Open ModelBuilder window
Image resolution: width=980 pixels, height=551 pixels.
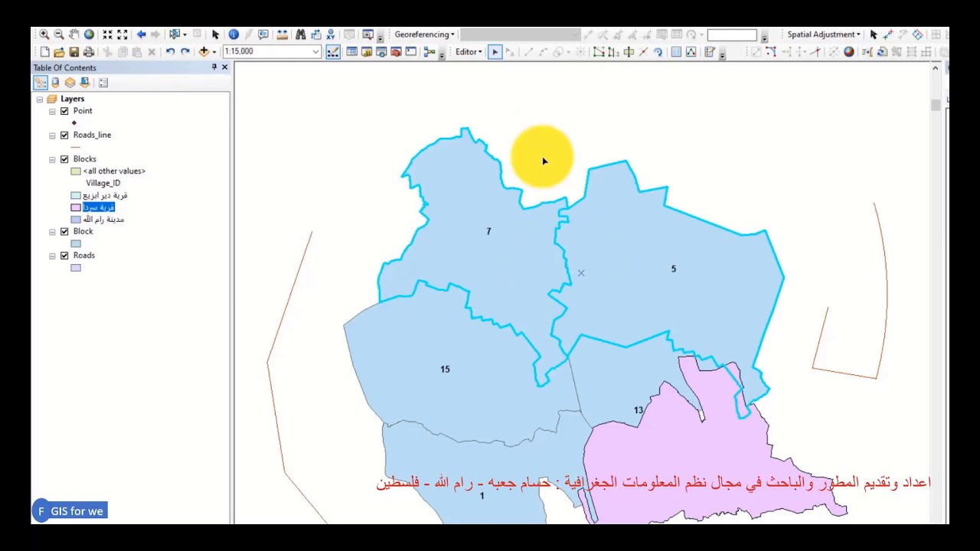[430, 52]
